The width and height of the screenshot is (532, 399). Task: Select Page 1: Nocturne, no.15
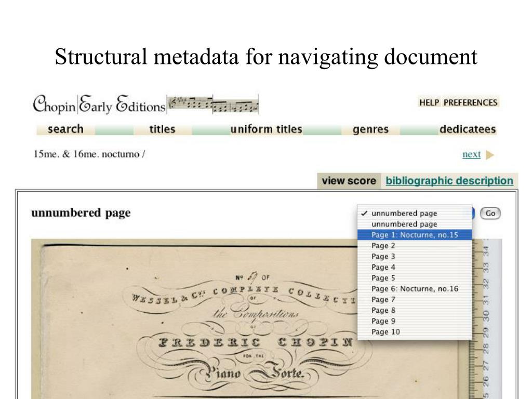coord(415,235)
